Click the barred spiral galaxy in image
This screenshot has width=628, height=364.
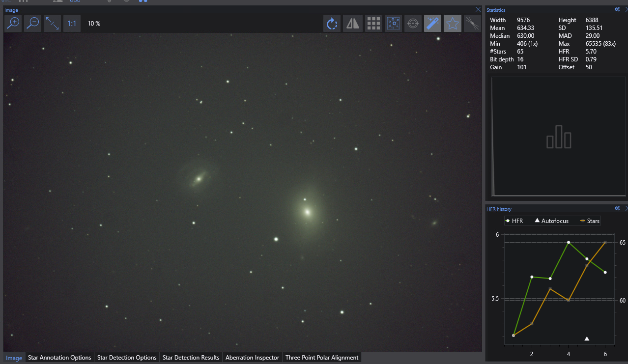tap(199, 179)
